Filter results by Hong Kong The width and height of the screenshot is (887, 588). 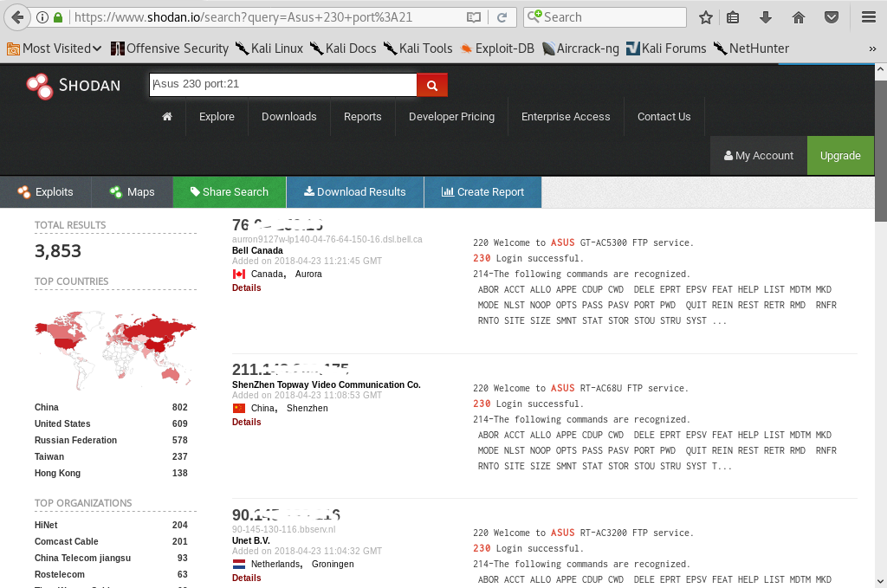pos(57,473)
